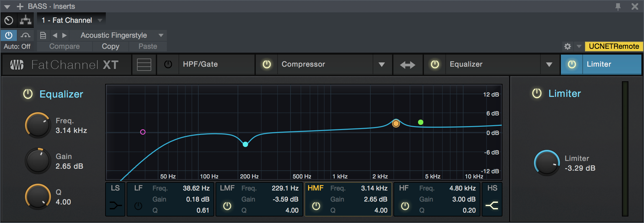Viewport: 644px width, 223px height.
Task: Select the LMF band label
Action: (227, 188)
